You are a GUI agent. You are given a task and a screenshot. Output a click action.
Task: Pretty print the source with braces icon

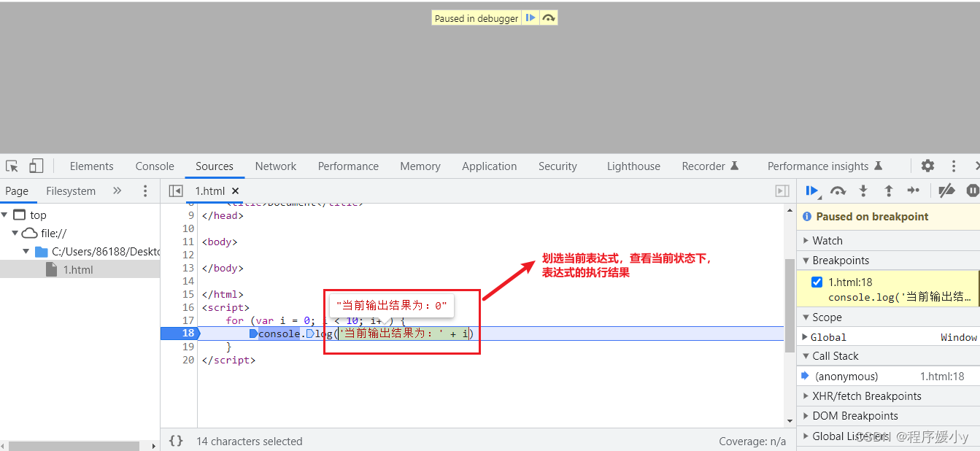176,441
